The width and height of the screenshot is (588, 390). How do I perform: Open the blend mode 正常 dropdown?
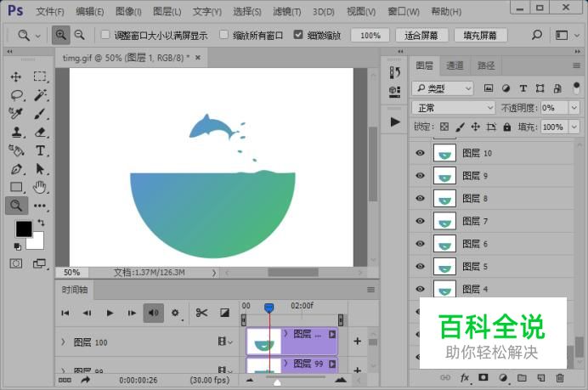pos(453,108)
